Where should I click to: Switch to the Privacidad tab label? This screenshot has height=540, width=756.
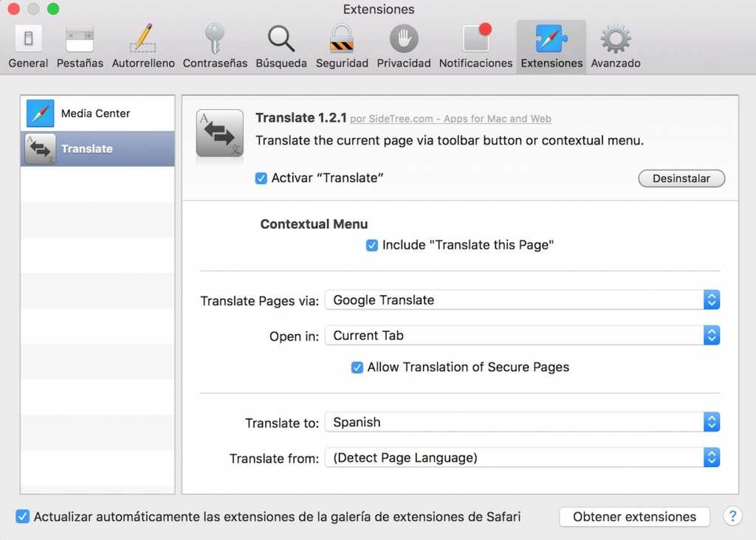tap(404, 63)
